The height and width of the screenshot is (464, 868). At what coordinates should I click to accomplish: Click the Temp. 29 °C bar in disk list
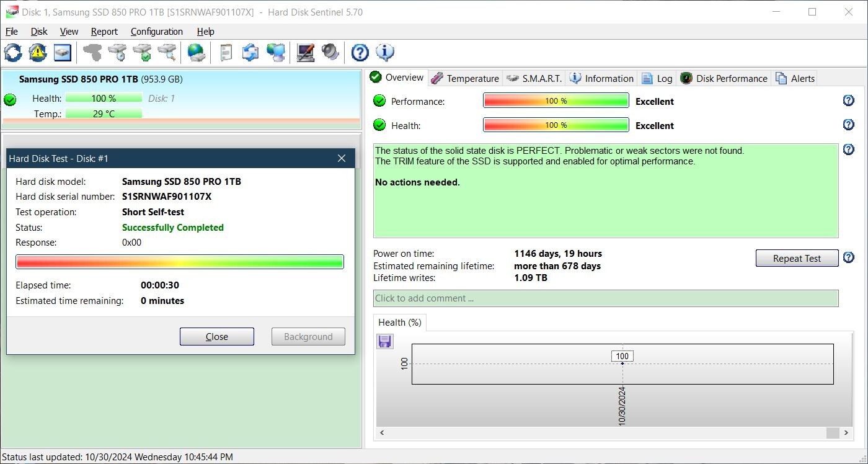pyautogui.click(x=104, y=114)
